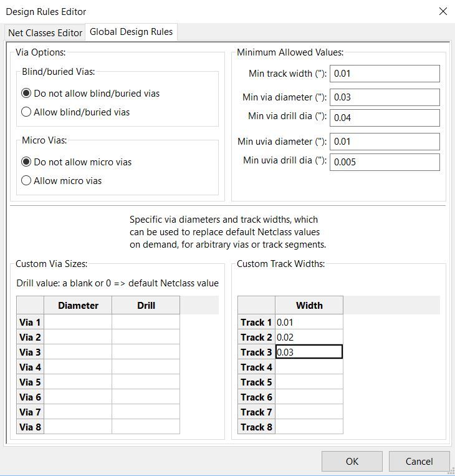Click the Via 7 Diameter cell

coord(78,412)
